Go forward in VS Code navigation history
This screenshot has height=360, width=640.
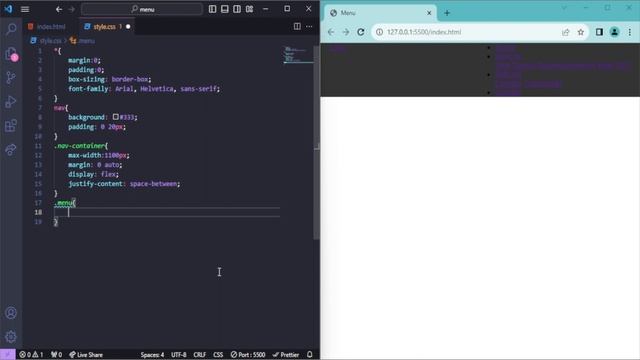click(71, 9)
